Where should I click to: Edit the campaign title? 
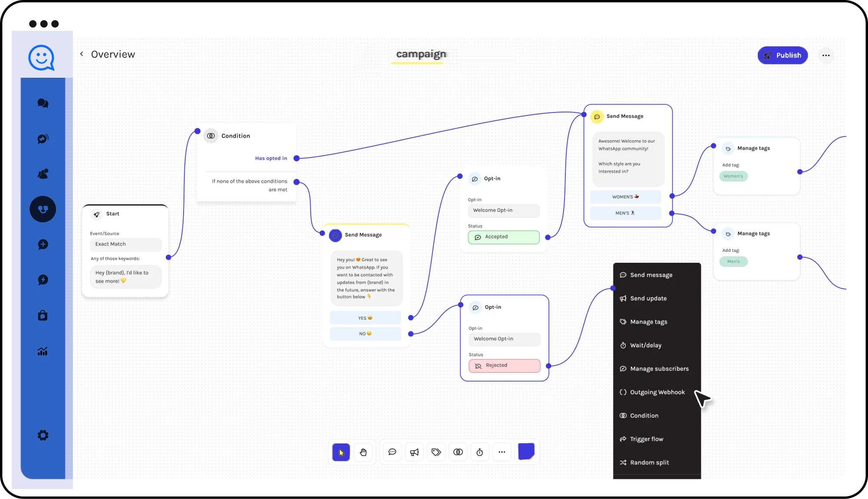421,54
